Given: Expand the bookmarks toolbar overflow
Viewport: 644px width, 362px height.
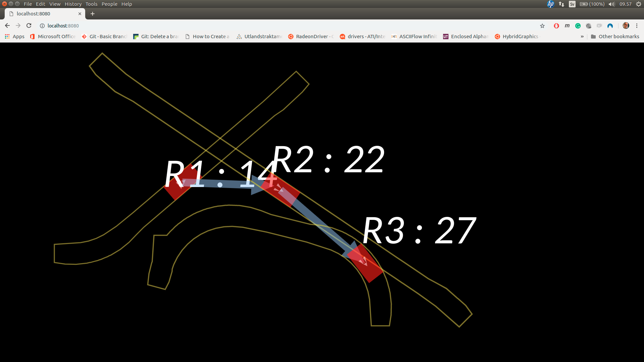Looking at the screenshot, I should pos(582,36).
